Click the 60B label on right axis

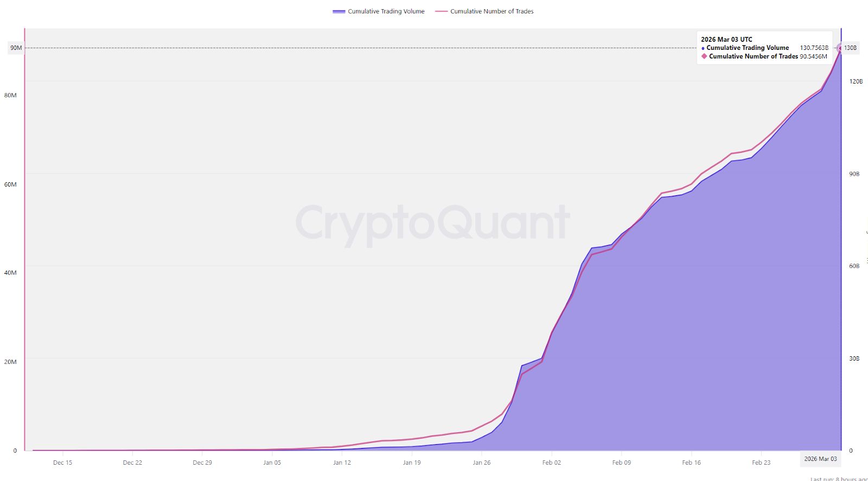(x=854, y=266)
